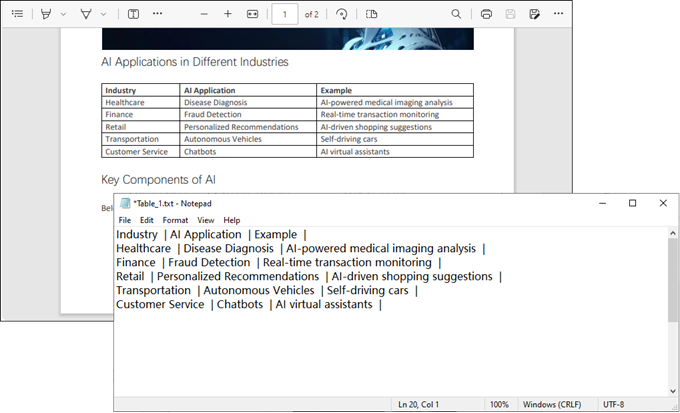Click the Notepad line starting with 'Healthcare'

[301, 249]
